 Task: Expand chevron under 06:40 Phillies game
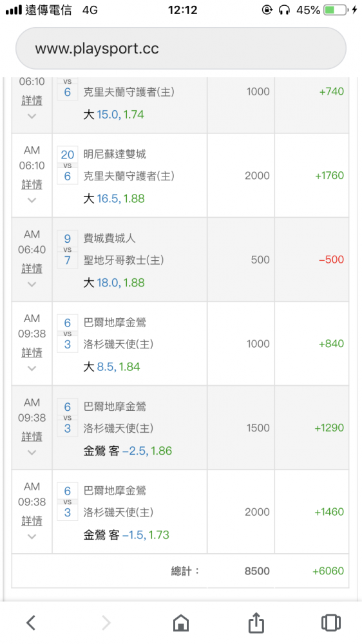[32, 284]
